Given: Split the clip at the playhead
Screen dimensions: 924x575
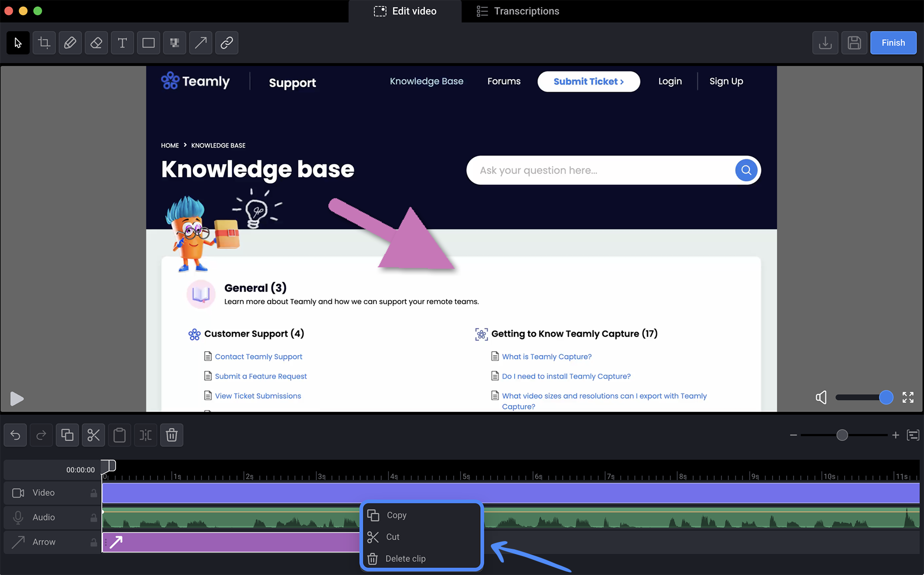Looking at the screenshot, I should click(146, 435).
